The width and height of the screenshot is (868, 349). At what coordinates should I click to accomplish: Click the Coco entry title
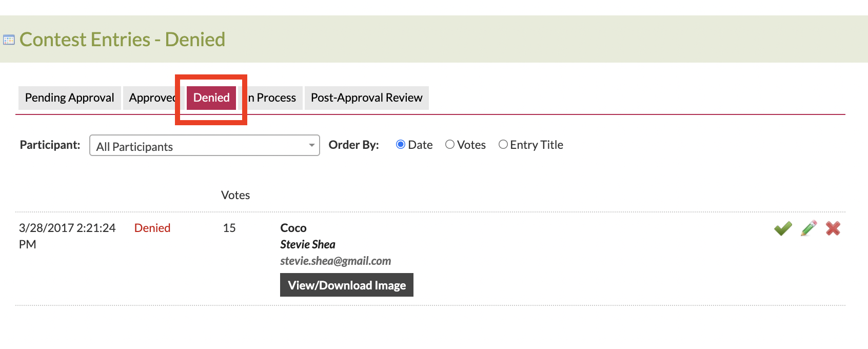coord(293,228)
